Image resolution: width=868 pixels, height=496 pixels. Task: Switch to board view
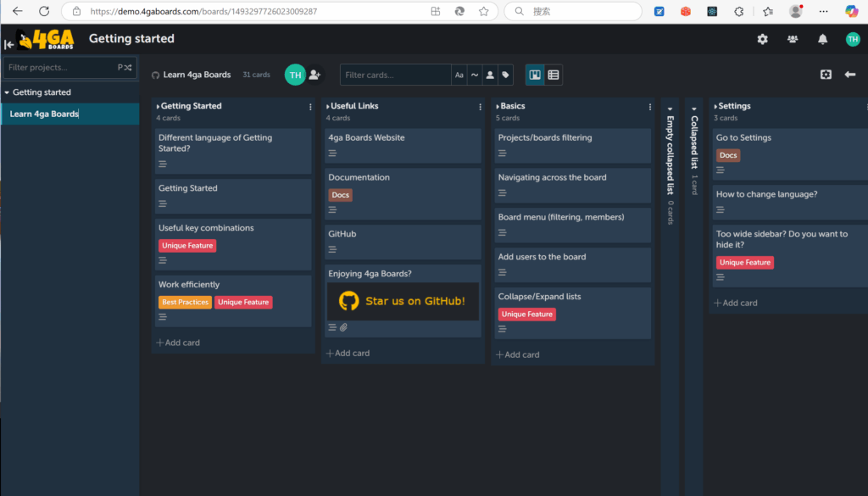535,75
